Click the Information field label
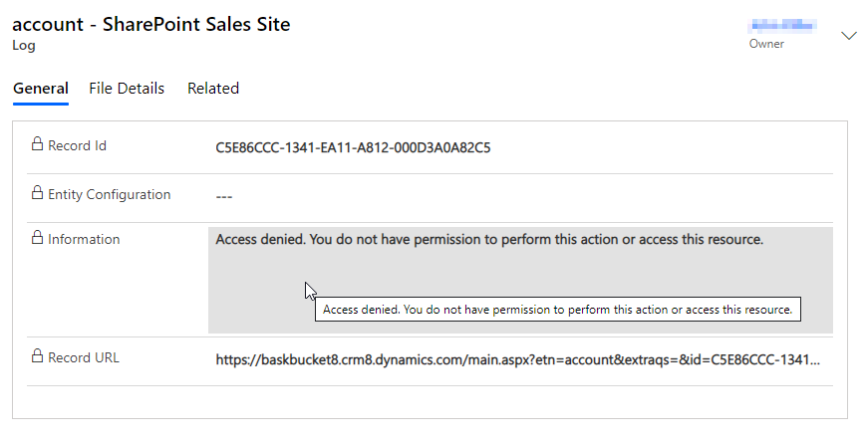 click(x=84, y=239)
